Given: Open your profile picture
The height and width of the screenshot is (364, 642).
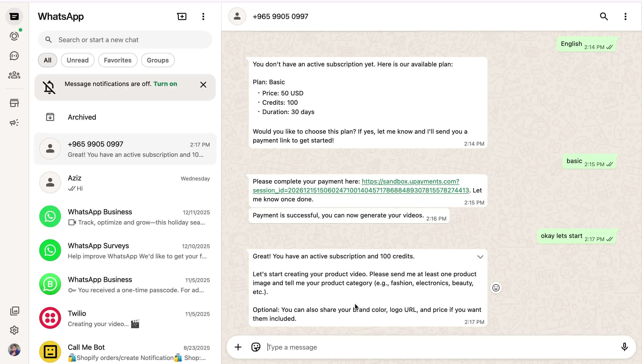Looking at the screenshot, I should (x=14, y=350).
